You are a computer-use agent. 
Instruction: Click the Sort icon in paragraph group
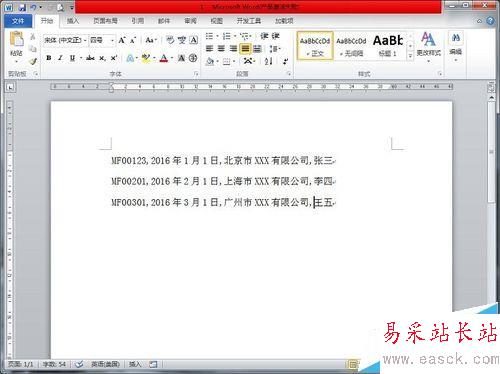click(269, 61)
